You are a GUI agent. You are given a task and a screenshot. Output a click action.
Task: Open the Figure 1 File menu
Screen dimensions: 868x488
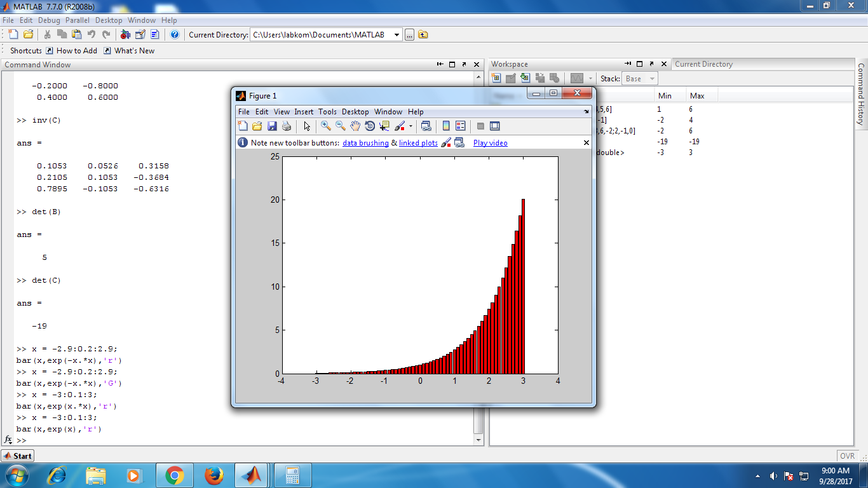[x=244, y=112]
